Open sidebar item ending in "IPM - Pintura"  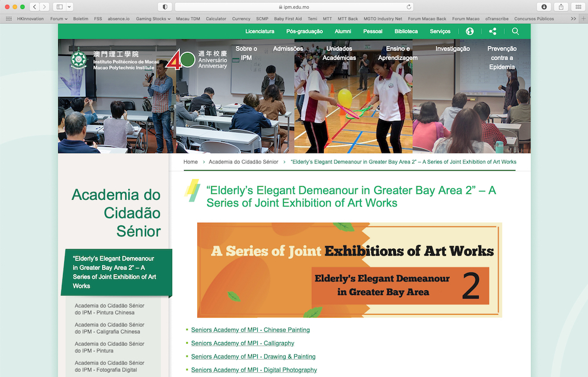point(109,347)
